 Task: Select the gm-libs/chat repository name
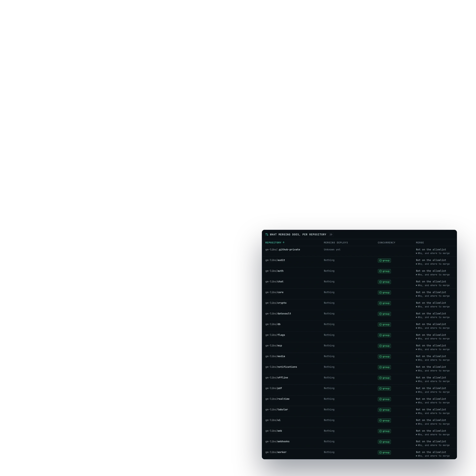pyautogui.click(x=274, y=282)
